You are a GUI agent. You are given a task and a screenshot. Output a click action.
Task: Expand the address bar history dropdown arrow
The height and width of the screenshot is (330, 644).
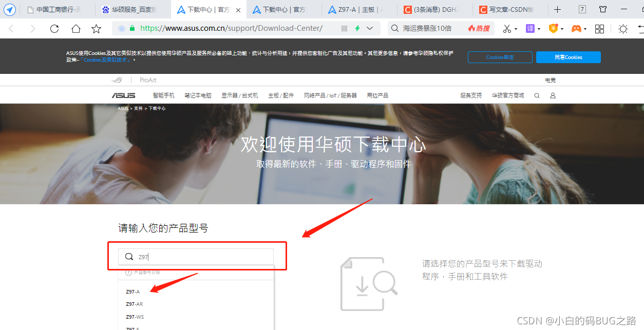pyautogui.click(x=370, y=29)
